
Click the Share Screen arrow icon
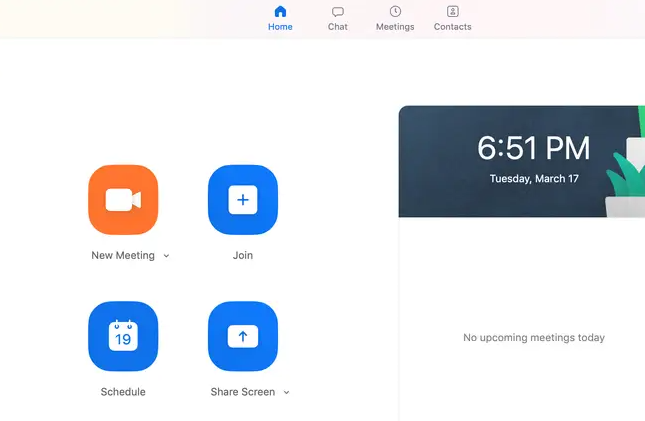point(243,336)
